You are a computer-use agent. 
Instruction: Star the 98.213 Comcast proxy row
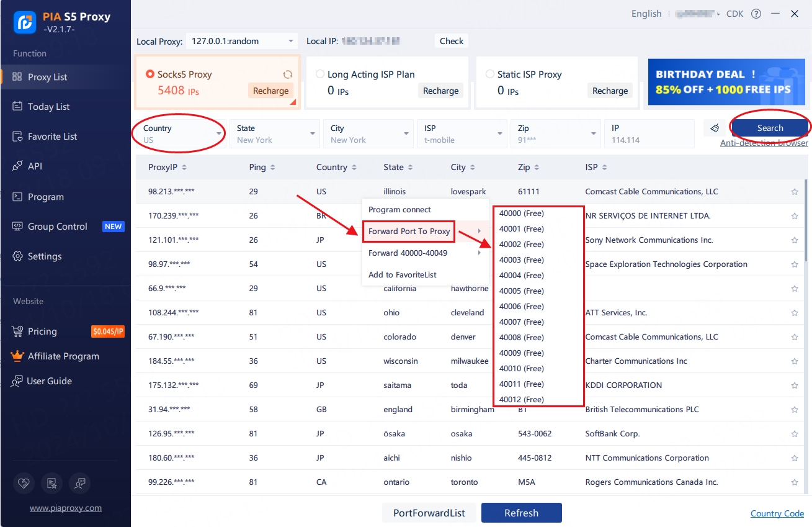click(795, 192)
